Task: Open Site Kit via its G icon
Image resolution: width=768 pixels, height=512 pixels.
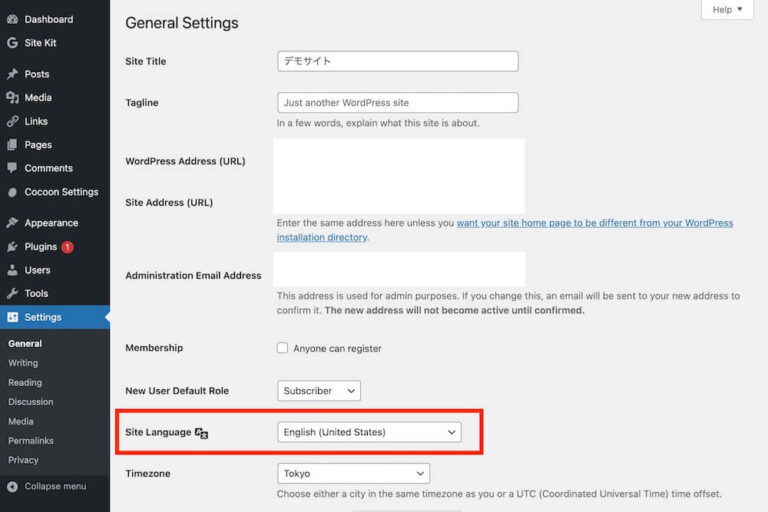Action: [x=12, y=43]
